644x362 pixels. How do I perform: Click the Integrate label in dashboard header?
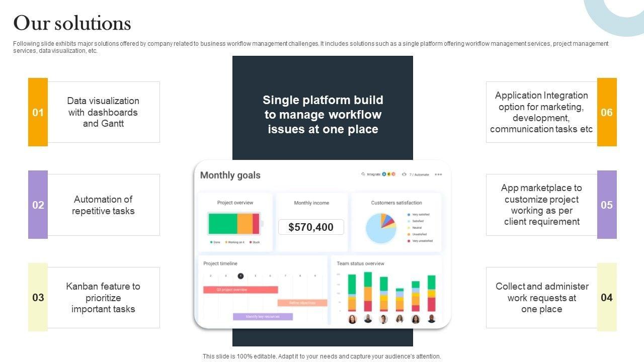click(373, 174)
